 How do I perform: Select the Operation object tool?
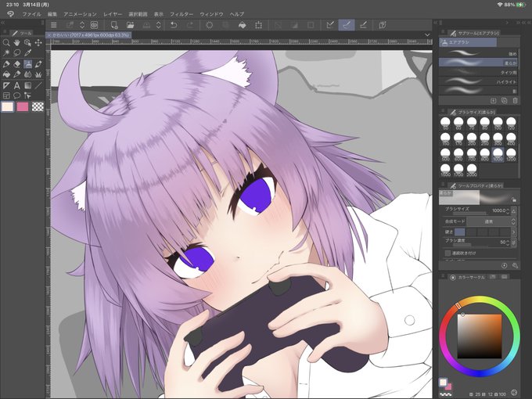[x=27, y=42]
